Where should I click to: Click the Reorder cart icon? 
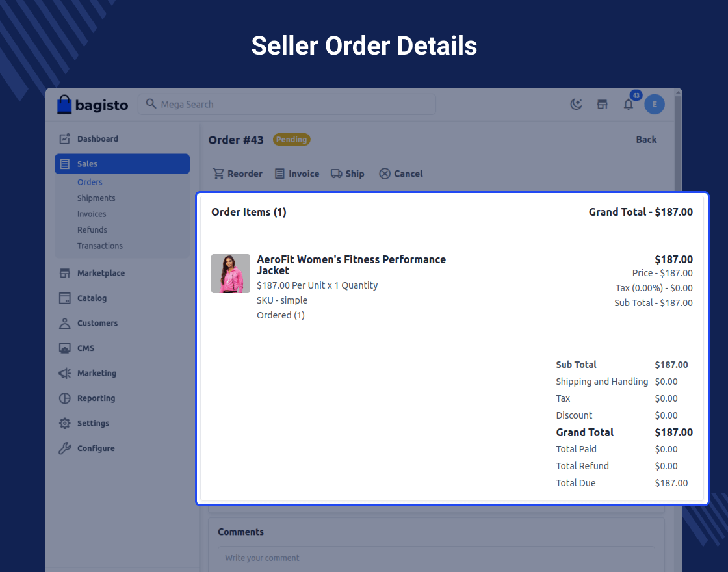click(x=218, y=174)
